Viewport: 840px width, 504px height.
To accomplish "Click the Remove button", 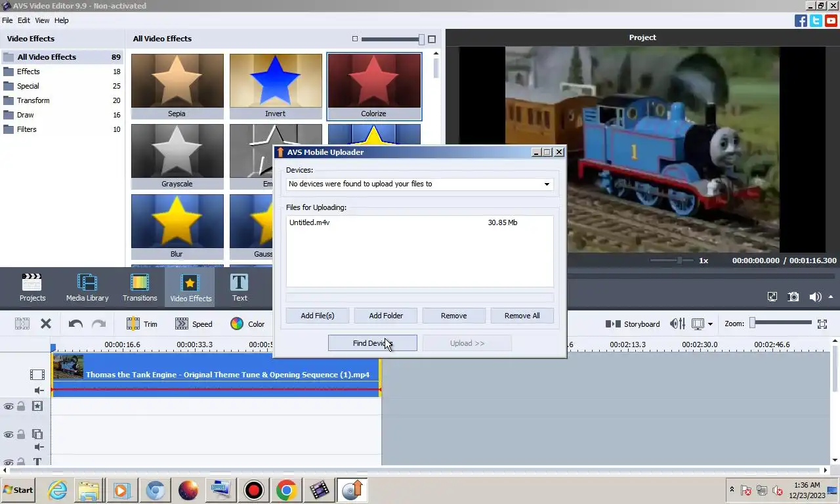I will pyautogui.click(x=454, y=316).
